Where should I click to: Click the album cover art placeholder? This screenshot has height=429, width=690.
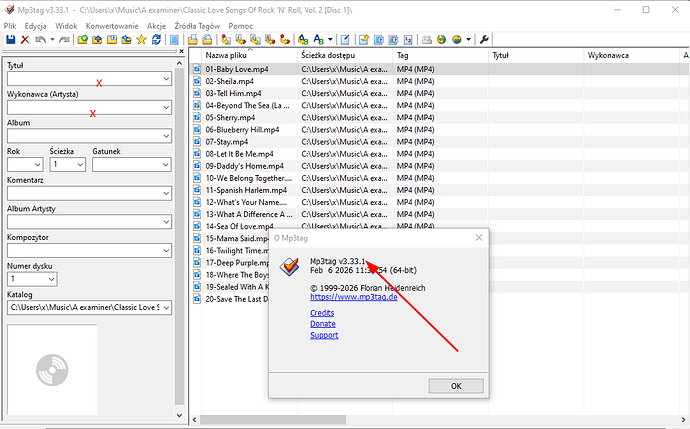click(52, 370)
